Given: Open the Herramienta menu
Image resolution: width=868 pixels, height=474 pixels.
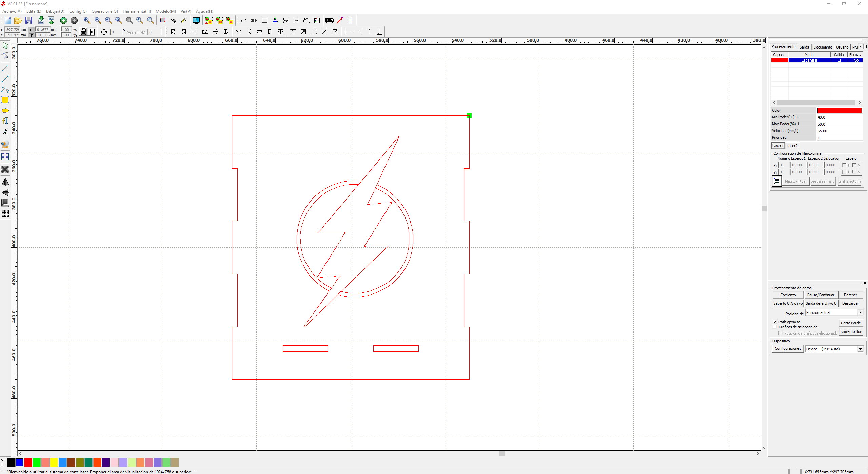Looking at the screenshot, I should click(x=137, y=11).
